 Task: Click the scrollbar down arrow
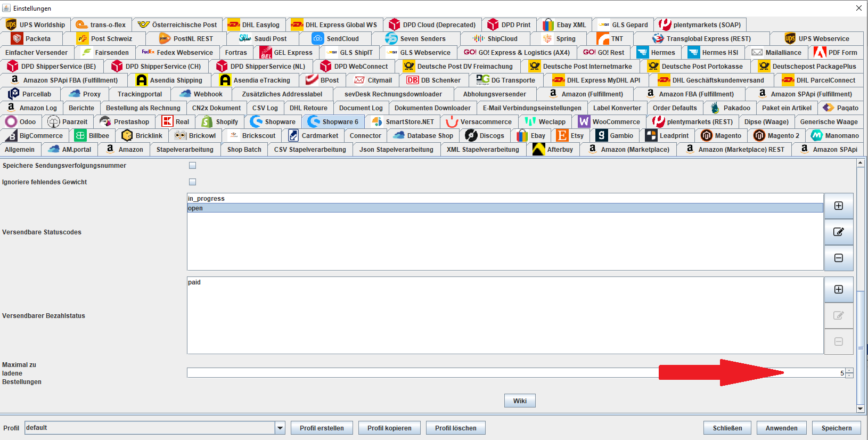click(861, 409)
